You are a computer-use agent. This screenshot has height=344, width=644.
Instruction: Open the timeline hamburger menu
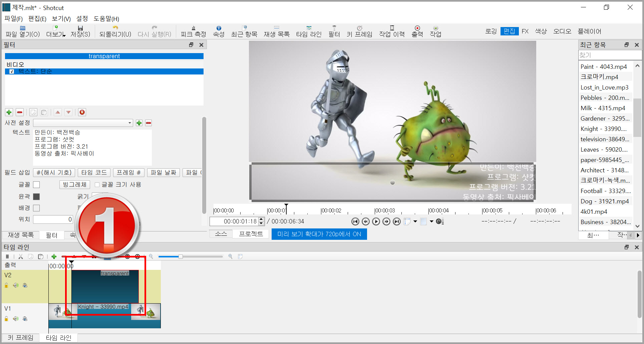tap(7, 256)
